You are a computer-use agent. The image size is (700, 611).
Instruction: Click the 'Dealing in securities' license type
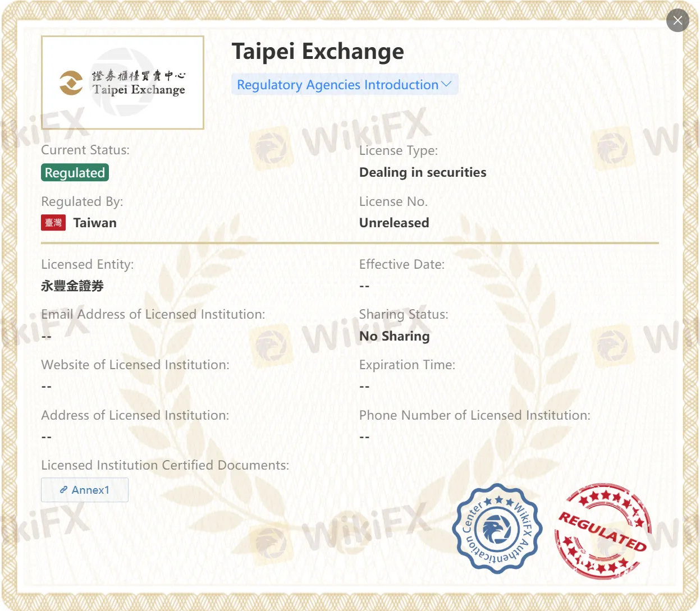click(423, 172)
